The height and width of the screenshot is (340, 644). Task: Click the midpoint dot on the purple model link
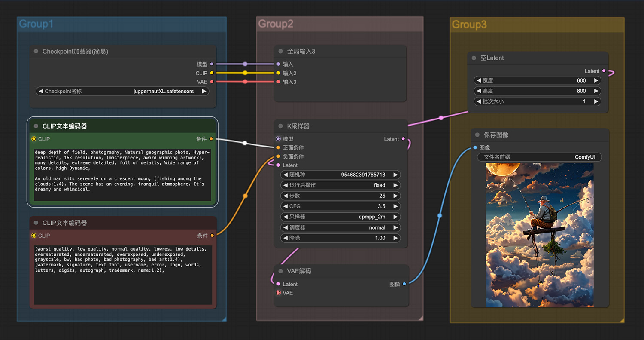245,64
